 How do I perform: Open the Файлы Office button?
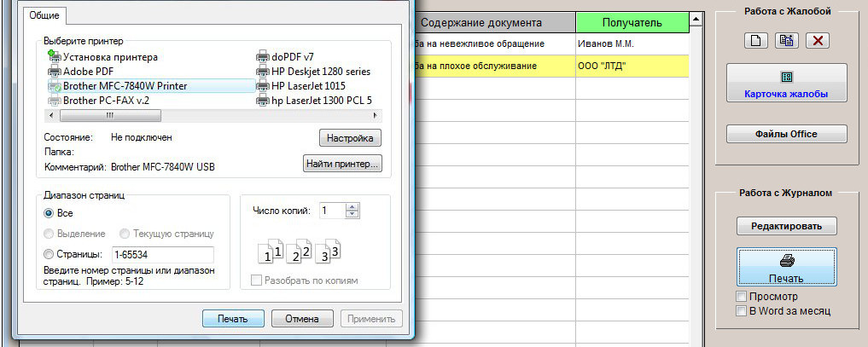coord(787,134)
